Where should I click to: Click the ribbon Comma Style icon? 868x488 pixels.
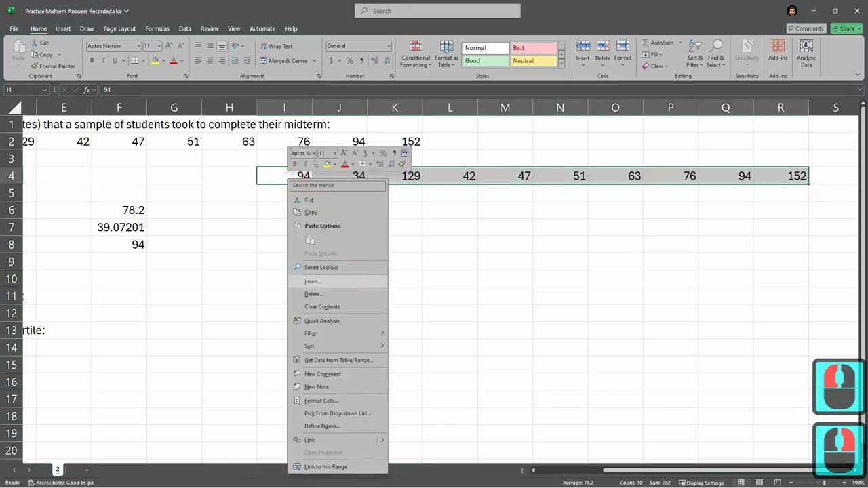click(x=361, y=60)
